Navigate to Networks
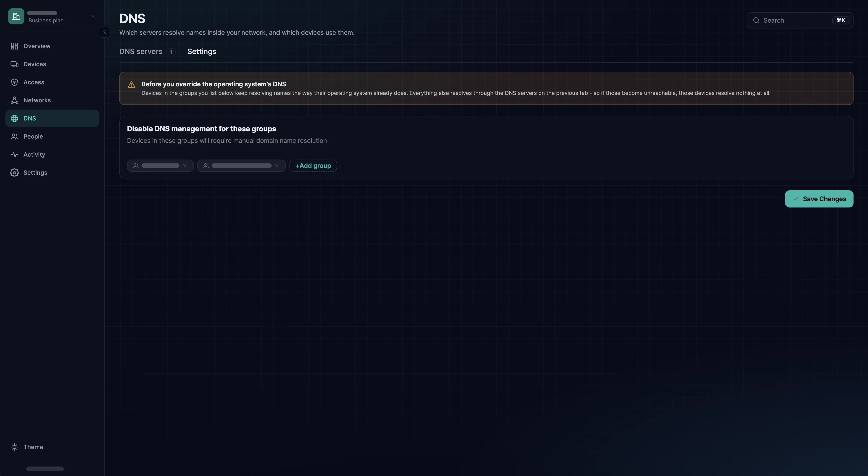868x476 pixels. click(x=52, y=100)
